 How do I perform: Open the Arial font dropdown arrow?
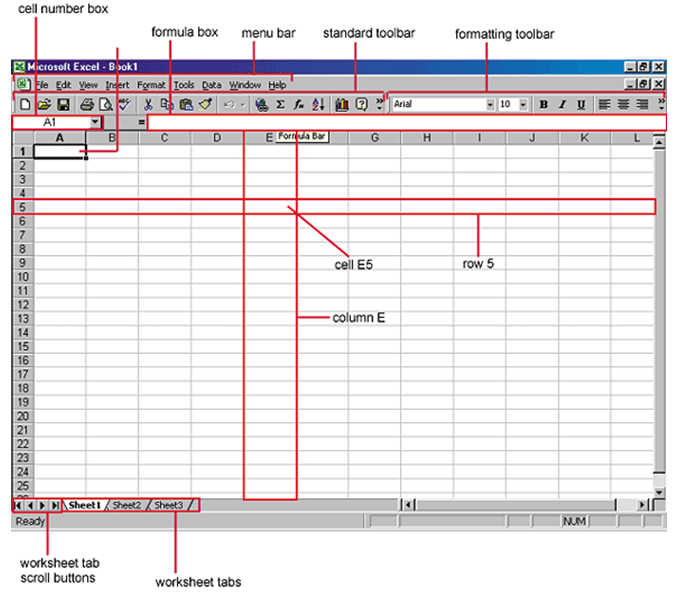[490, 104]
